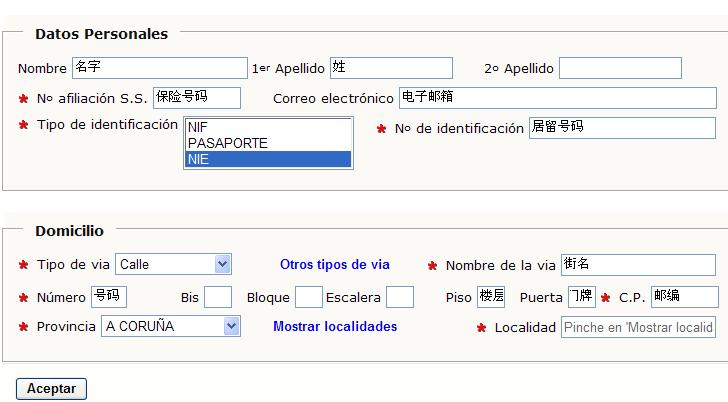Open the Otros tipos de via link
The image size is (728, 402).
tap(334, 265)
